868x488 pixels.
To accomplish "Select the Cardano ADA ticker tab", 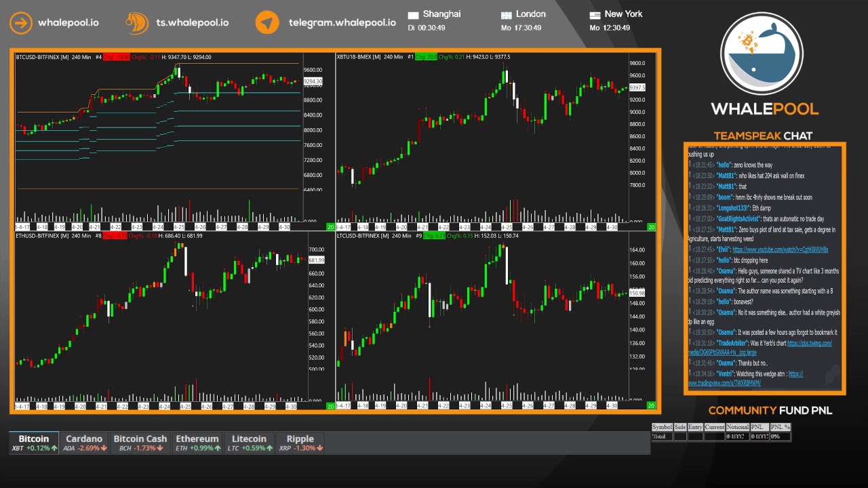I will 84,443.
